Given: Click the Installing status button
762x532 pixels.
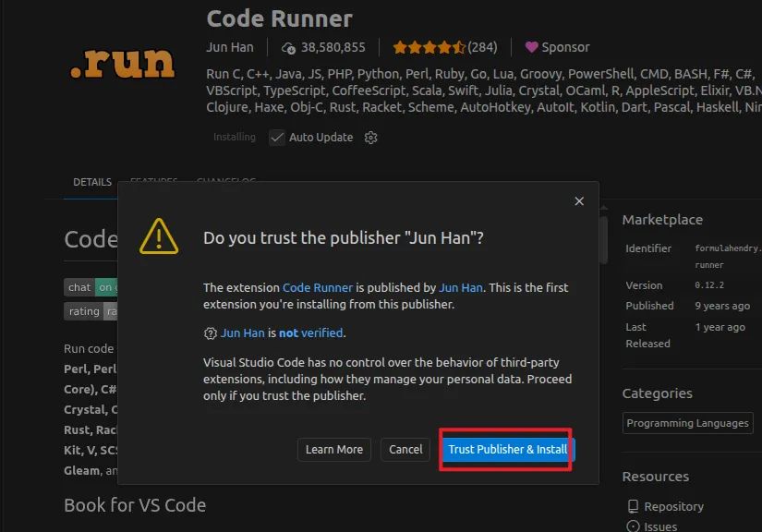Looking at the screenshot, I should pyautogui.click(x=235, y=137).
